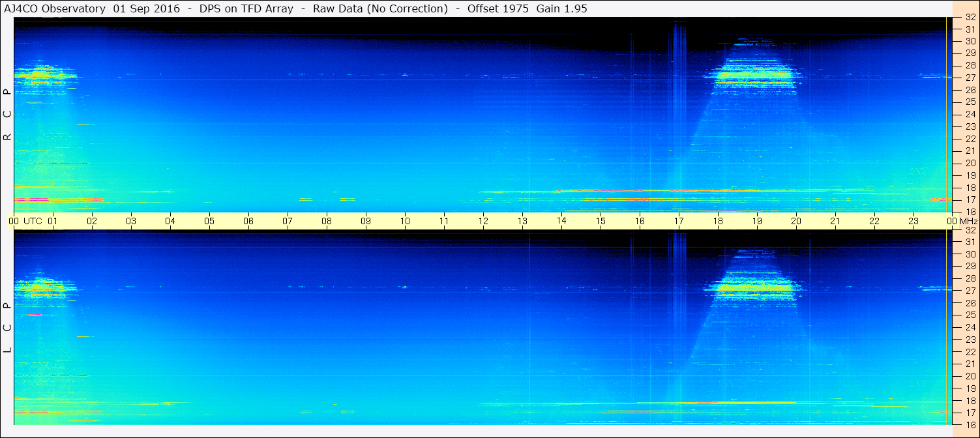The image size is (980, 438).
Task: Select the 15 hour mark on the time axis
Action: click(601, 221)
